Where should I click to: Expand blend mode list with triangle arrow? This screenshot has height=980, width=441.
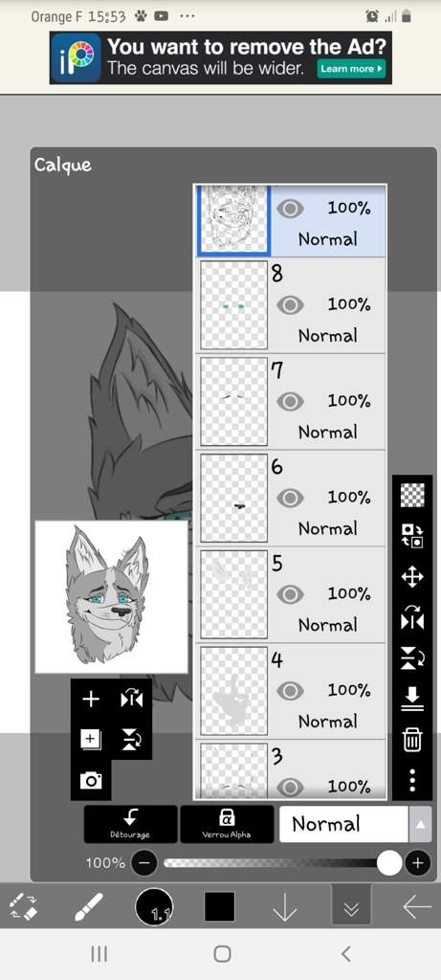(420, 824)
